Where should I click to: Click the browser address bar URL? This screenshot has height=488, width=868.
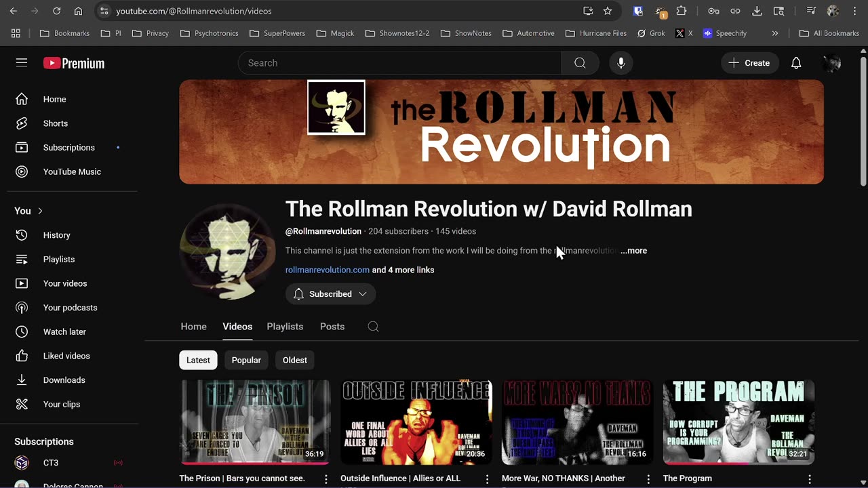[x=194, y=11]
